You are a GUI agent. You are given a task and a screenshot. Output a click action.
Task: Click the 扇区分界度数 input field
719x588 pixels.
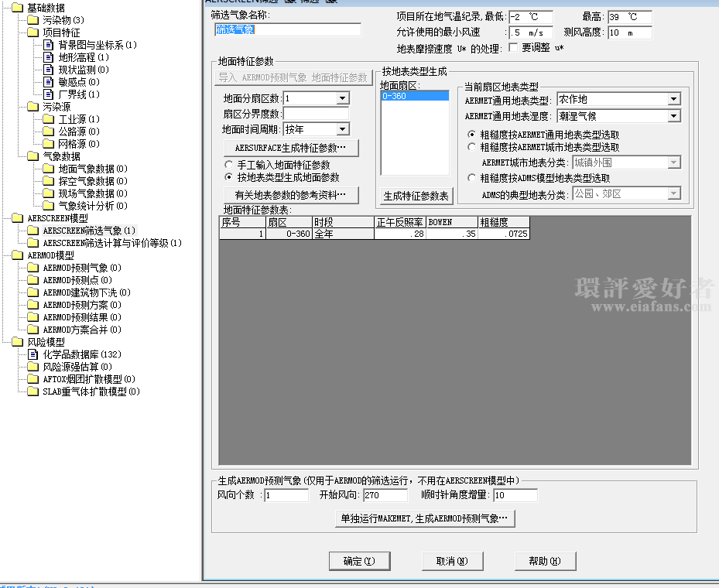point(317,113)
